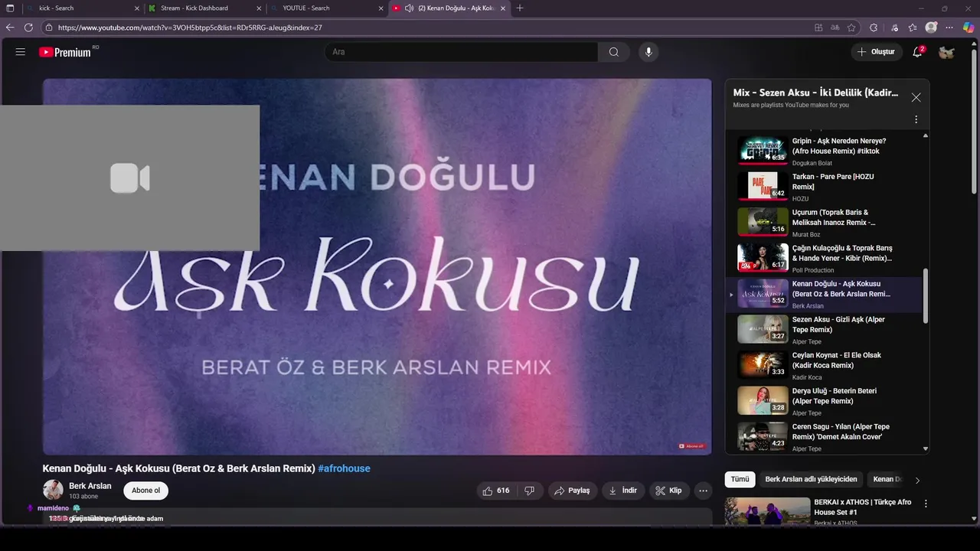Open browser tab actions menu icon

pyautogui.click(x=10, y=8)
